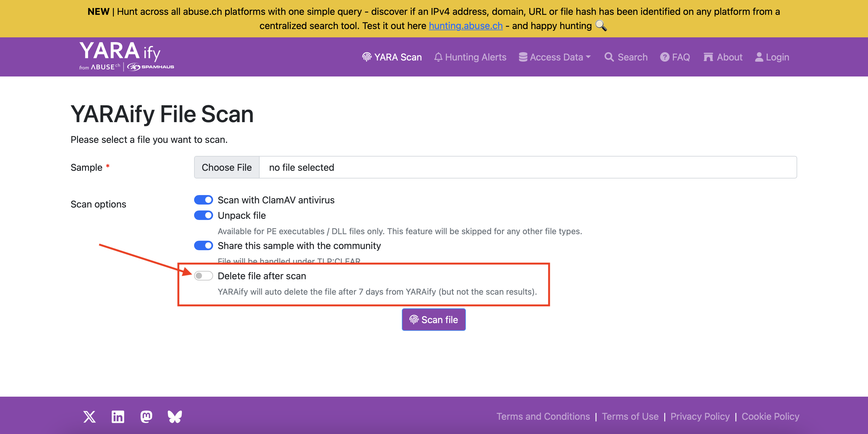Open the Bluesky butterfly social link
This screenshot has width=868, height=434.
point(175,417)
